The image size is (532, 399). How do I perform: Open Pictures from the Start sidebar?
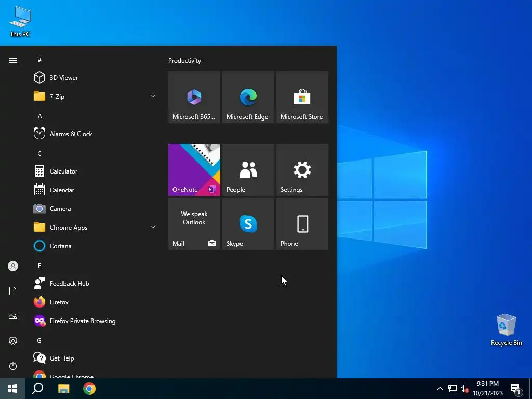[x=13, y=316]
